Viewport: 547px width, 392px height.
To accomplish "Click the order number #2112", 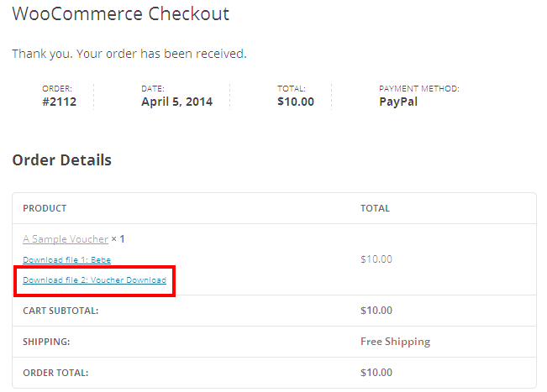I will [x=59, y=102].
